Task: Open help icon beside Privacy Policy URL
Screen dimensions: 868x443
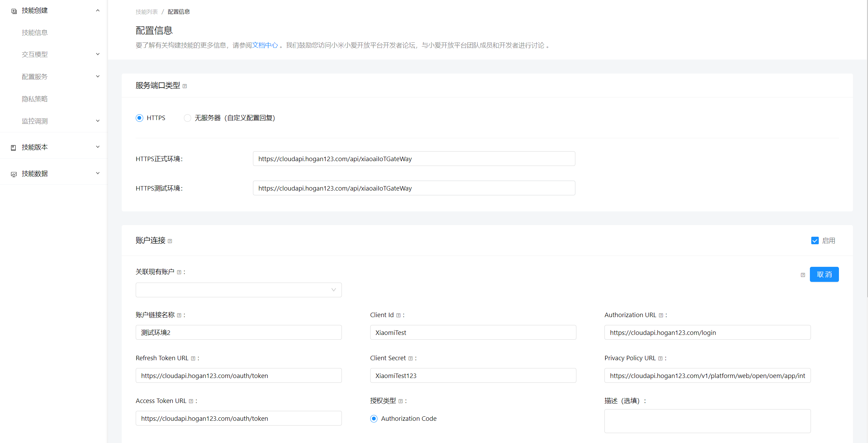Action: 660,358
